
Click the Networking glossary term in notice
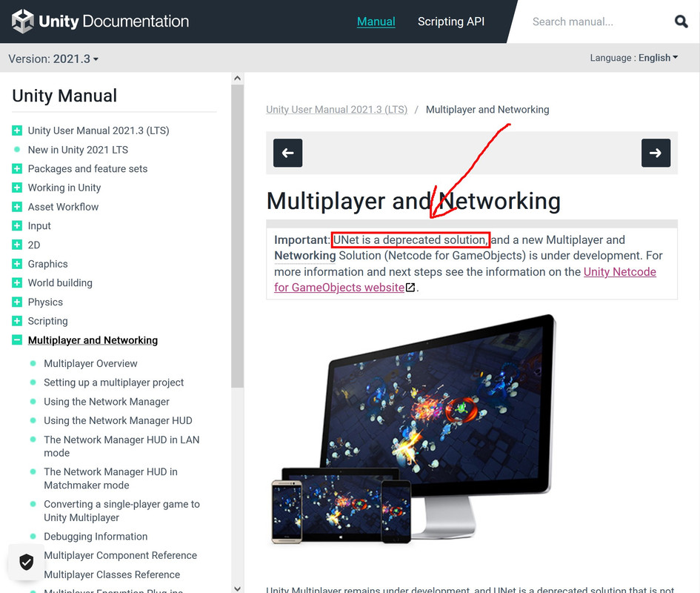point(305,256)
